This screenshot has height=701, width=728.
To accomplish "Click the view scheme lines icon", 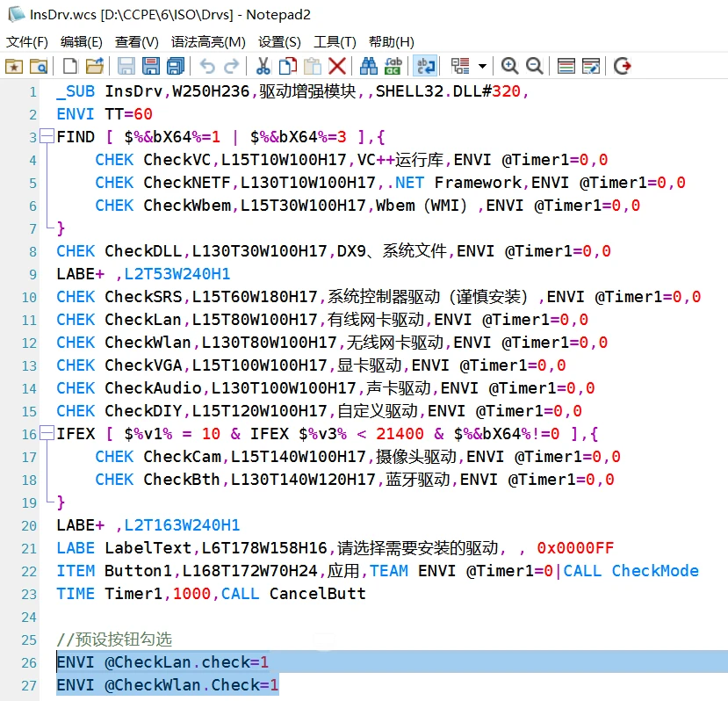I will click(566, 67).
